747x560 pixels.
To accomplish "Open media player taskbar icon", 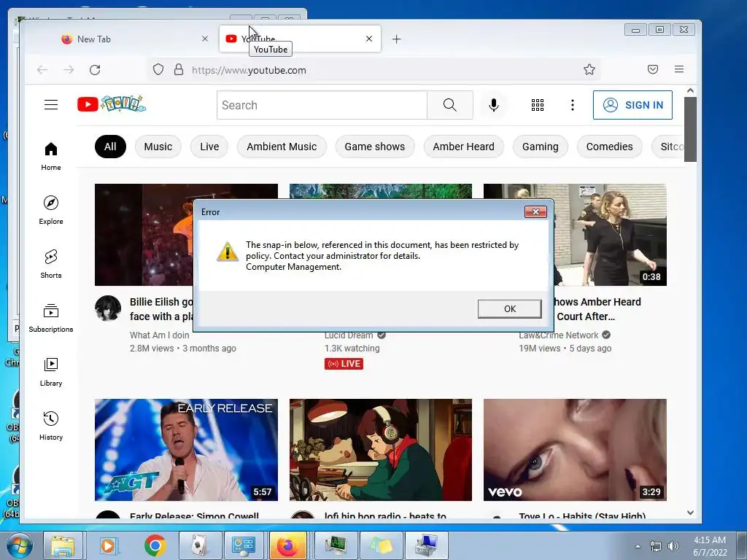I will coord(109,545).
